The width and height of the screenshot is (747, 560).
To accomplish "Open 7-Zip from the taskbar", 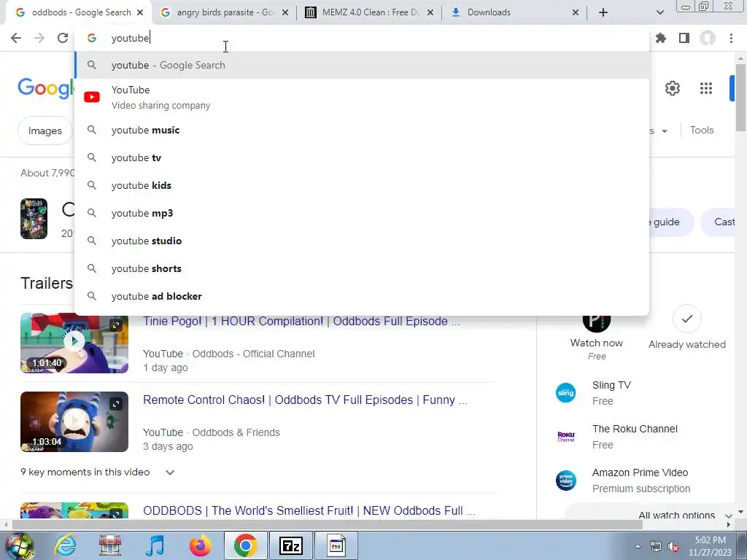I will click(x=290, y=545).
